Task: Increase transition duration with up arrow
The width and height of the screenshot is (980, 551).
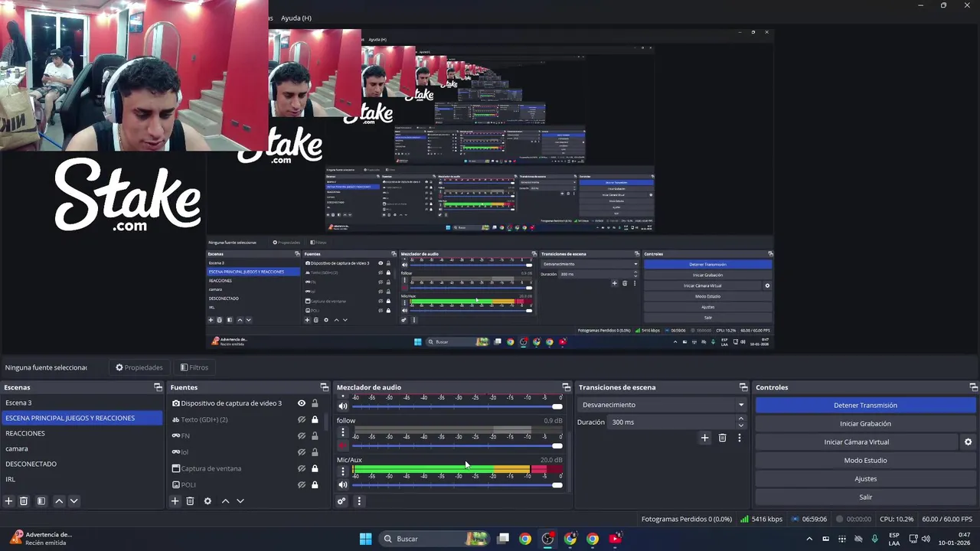Action: tap(740, 419)
